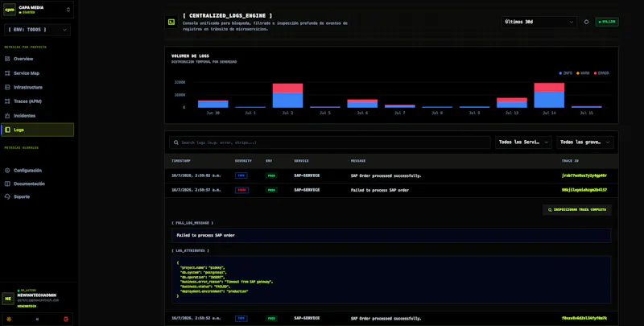Viewport: 644px width, 326px height.
Task: Open the CAPA MEDIA project switcher
Action: [x=37, y=10]
